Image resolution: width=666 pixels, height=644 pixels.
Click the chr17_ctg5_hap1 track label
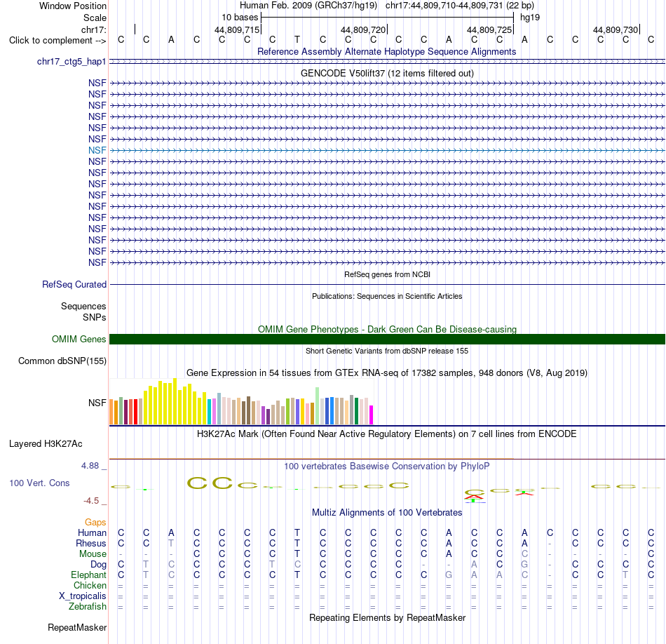(x=72, y=62)
